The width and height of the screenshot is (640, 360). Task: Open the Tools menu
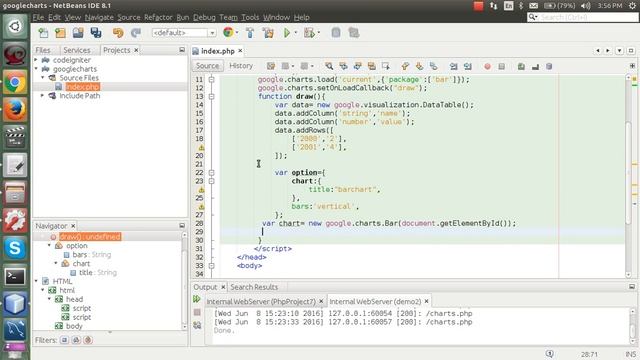250,17
